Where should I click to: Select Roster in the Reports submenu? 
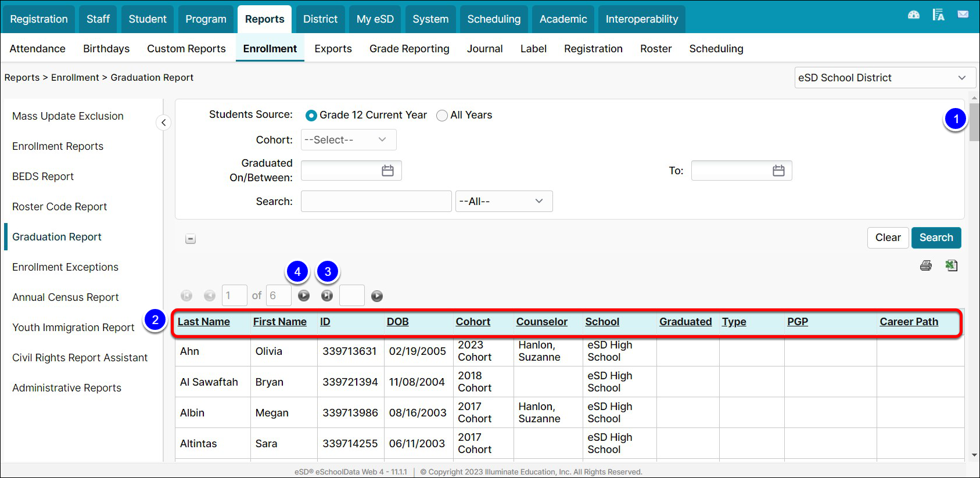point(656,49)
